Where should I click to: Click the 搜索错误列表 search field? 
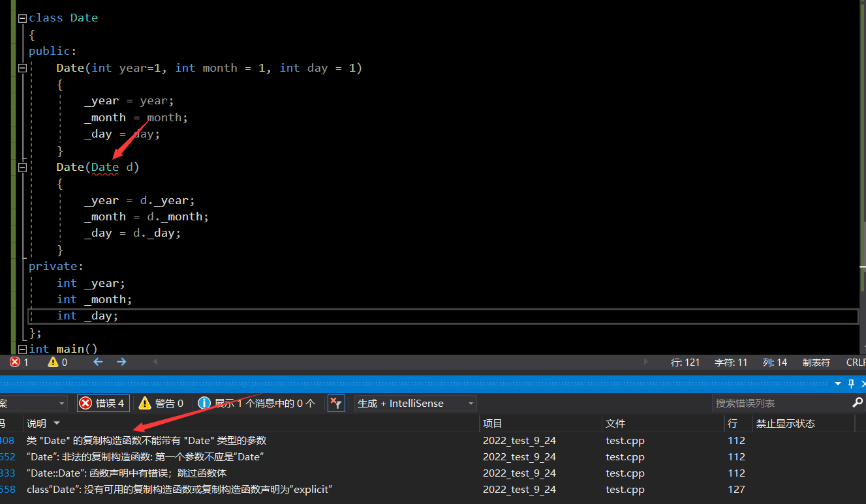pos(781,404)
